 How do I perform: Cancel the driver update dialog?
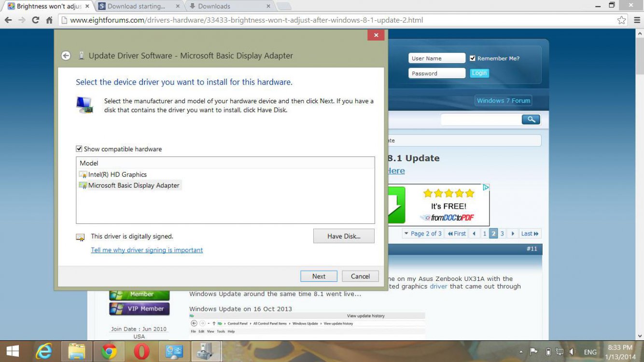(360, 276)
